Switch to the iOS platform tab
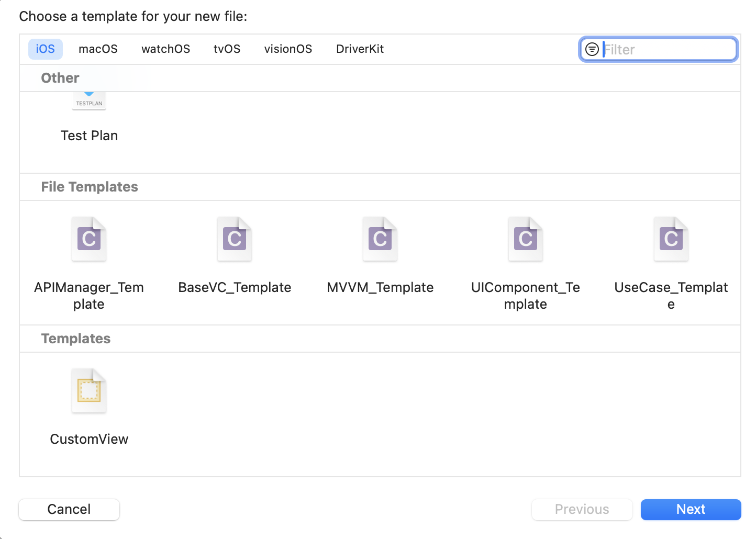The image size is (756, 539). coord(46,49)
